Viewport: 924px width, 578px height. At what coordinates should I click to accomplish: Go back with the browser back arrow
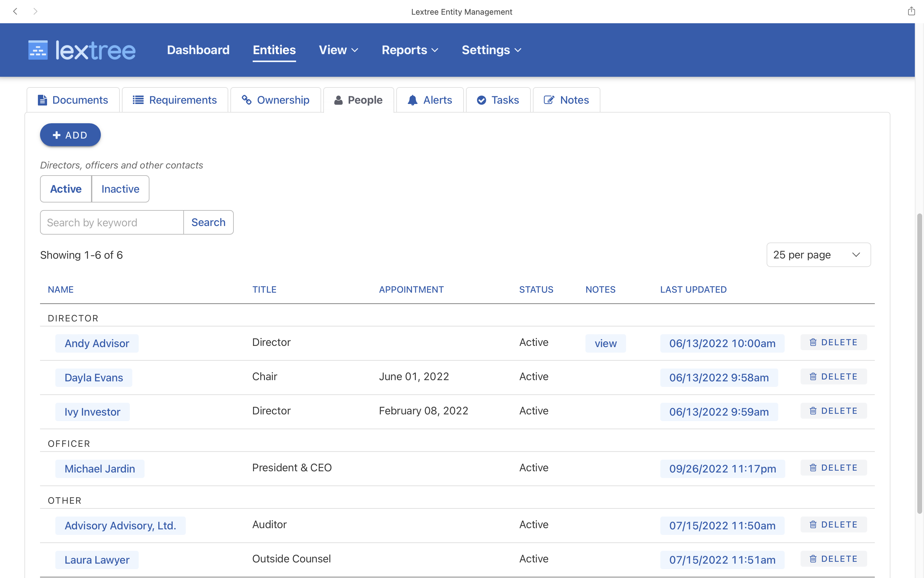pos(15,12)
